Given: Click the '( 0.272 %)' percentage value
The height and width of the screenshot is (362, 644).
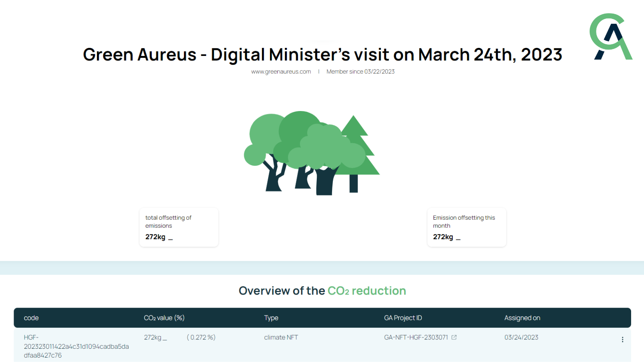Looking at the screenshot, I should coord(201,337).
